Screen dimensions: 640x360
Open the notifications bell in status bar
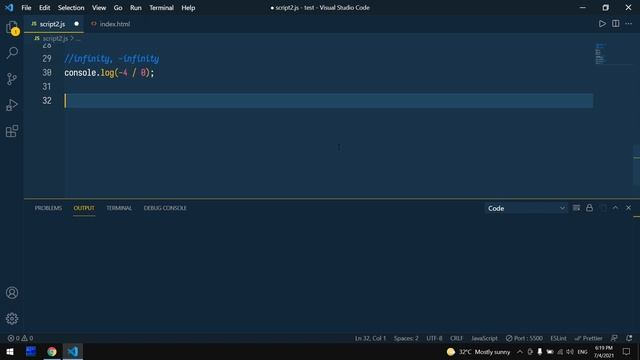coord(629,338)
